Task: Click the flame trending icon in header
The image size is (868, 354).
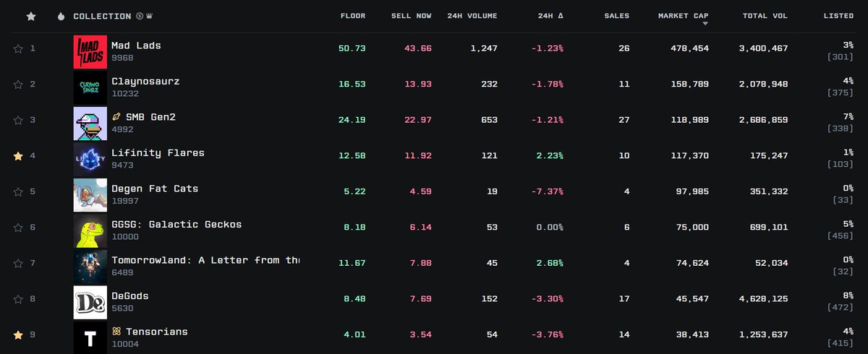Action: coord(61,16)
